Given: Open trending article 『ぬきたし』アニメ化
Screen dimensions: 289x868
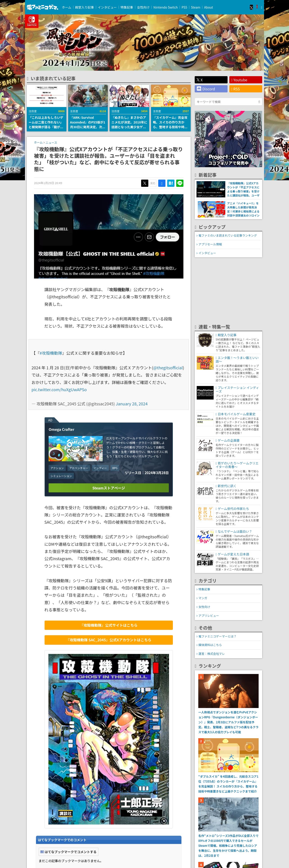Looking at the screenshot, I should click(x=129, y=108).
